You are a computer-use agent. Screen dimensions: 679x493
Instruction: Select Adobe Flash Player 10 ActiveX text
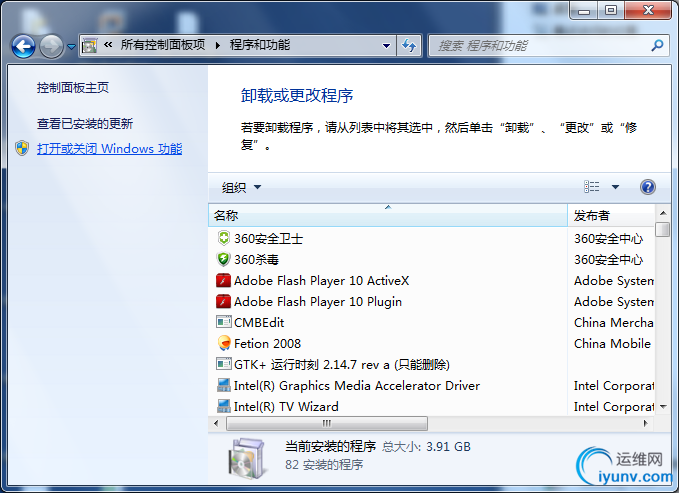[321, 281]
